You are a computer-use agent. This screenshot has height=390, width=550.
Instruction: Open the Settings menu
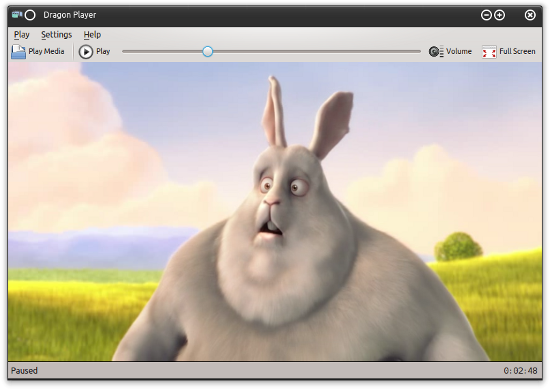pos(56,35)
